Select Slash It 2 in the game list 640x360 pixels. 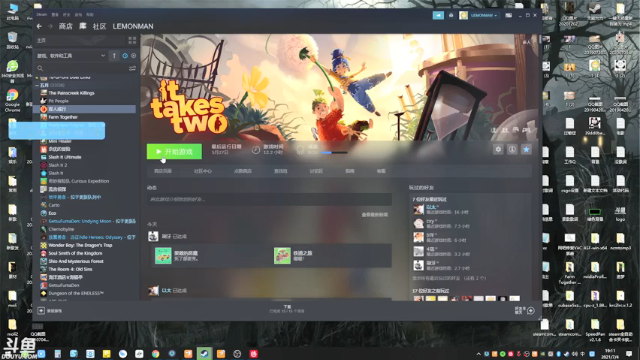point(58,165)
